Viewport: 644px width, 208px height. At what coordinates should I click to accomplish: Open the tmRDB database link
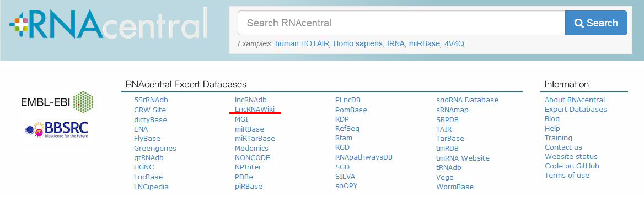coord(447,149)
